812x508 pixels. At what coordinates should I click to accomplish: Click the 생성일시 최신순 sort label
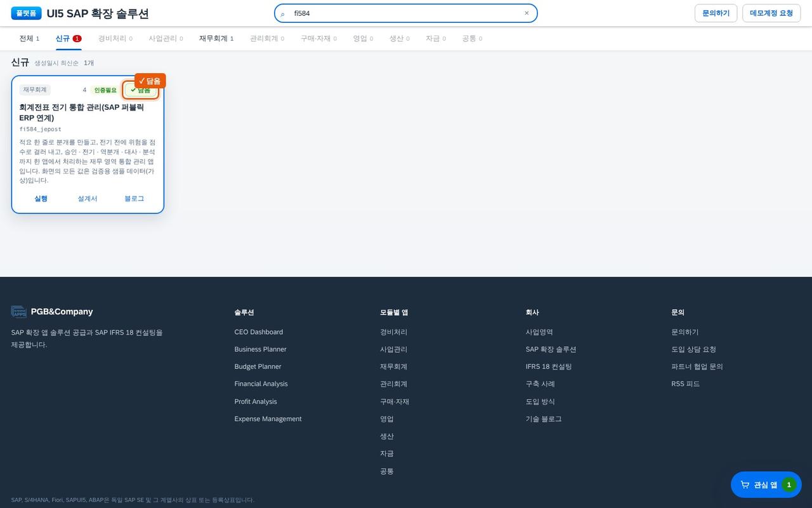[x=56, y=63]
